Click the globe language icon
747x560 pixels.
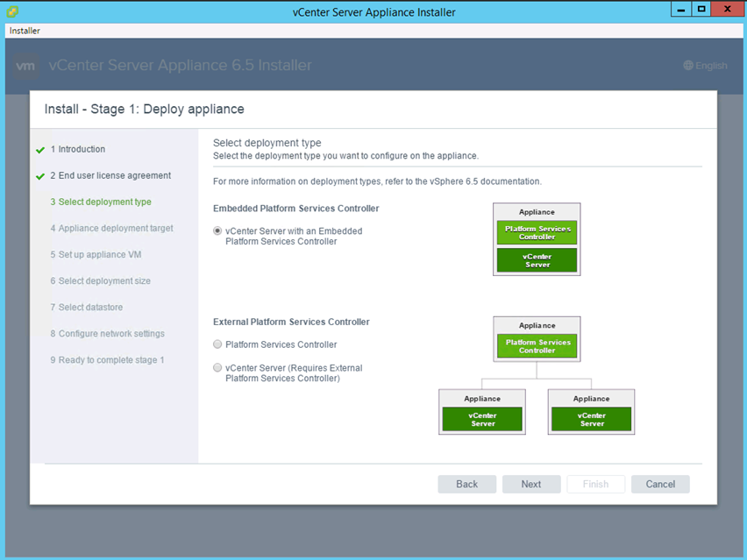point(688,66)
